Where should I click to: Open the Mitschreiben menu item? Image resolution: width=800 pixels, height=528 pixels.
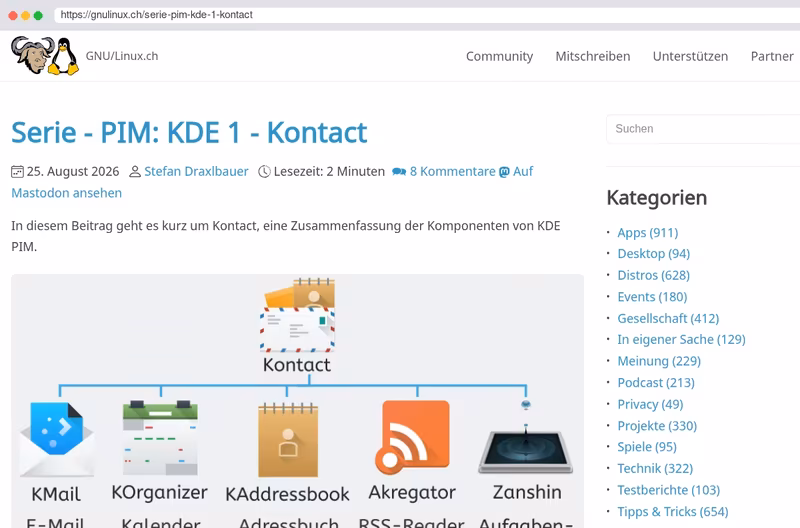pyautogui.click(x=593, y=56)
